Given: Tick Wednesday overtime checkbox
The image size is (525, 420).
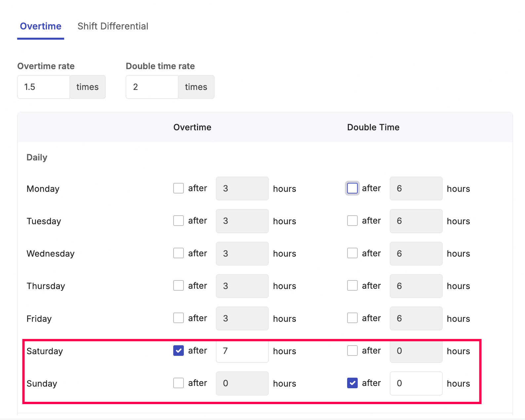Looking at the screenshot, I should click(179, 253).
